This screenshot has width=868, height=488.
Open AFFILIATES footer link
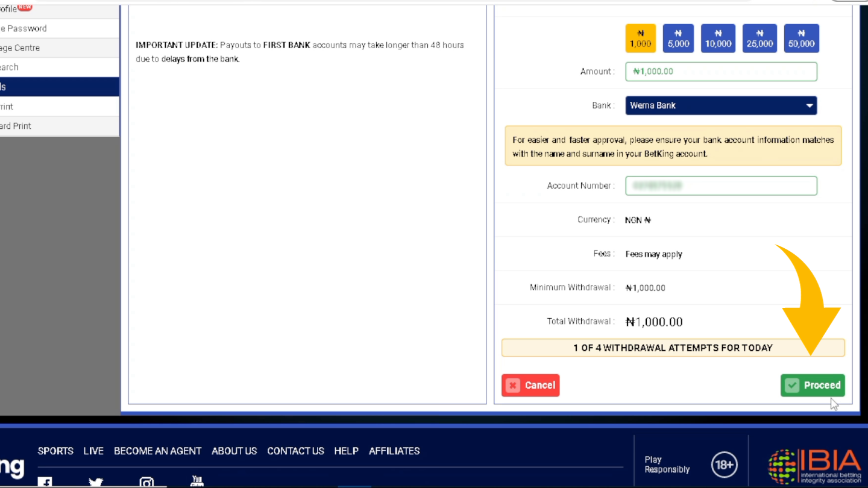(394, 451)
